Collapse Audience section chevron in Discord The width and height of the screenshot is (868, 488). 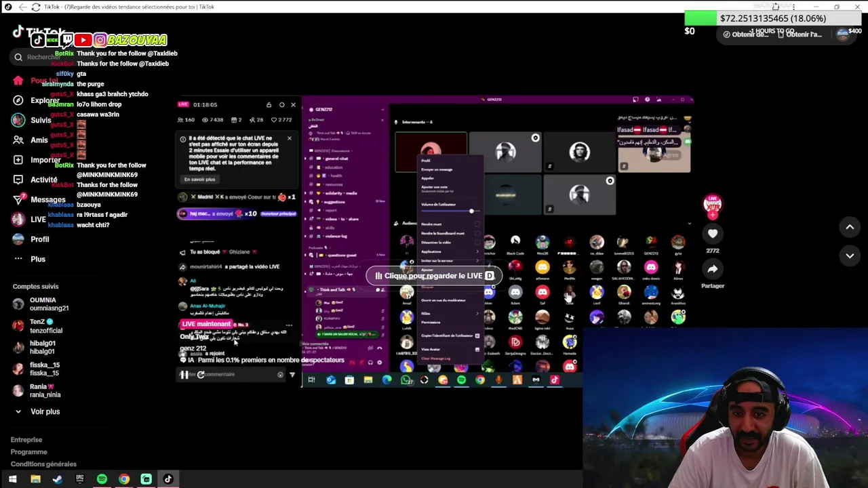[690, 223]
